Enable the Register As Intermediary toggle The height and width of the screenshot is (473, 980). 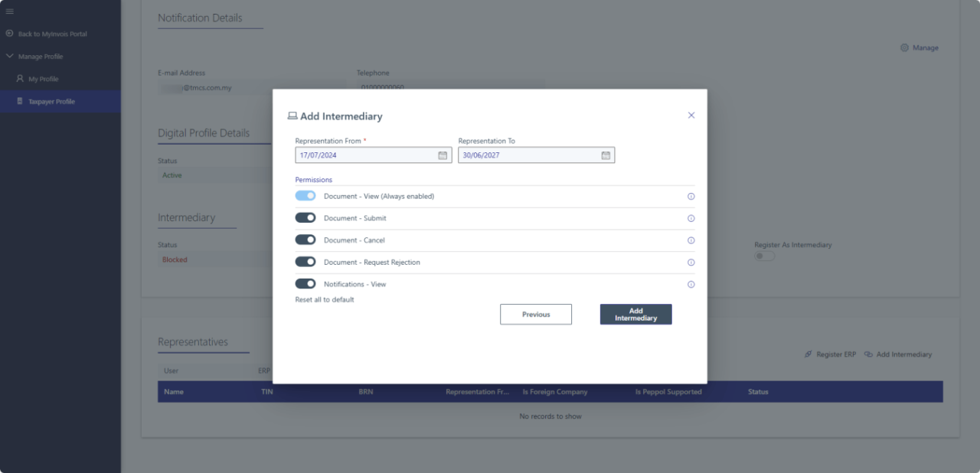[764, 256]
